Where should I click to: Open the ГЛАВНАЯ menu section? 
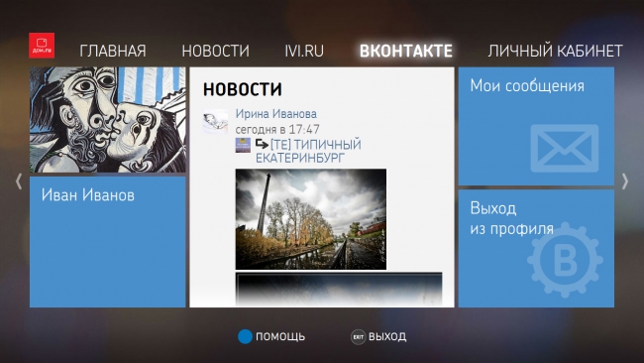113,51
